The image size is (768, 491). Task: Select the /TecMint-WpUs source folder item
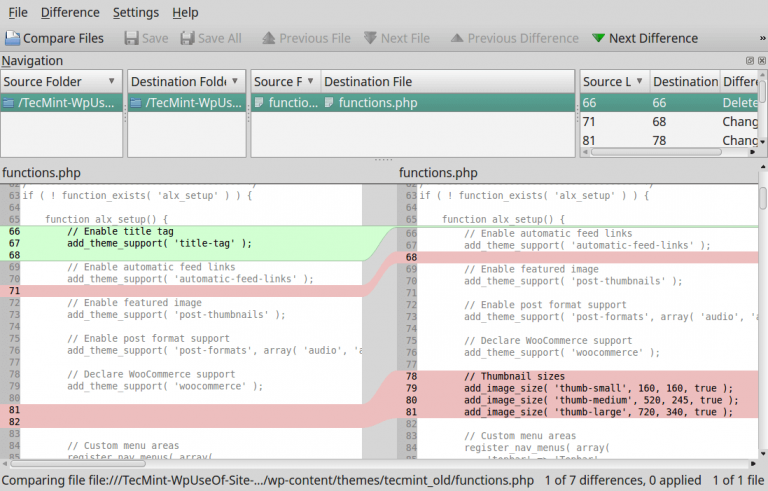(x=60, y=102)
